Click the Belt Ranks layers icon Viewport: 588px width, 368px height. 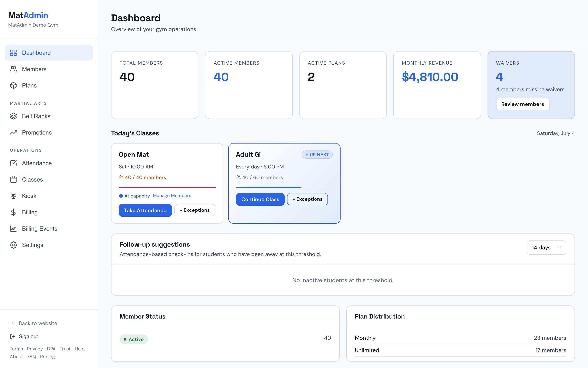click(x=13, y=116)
